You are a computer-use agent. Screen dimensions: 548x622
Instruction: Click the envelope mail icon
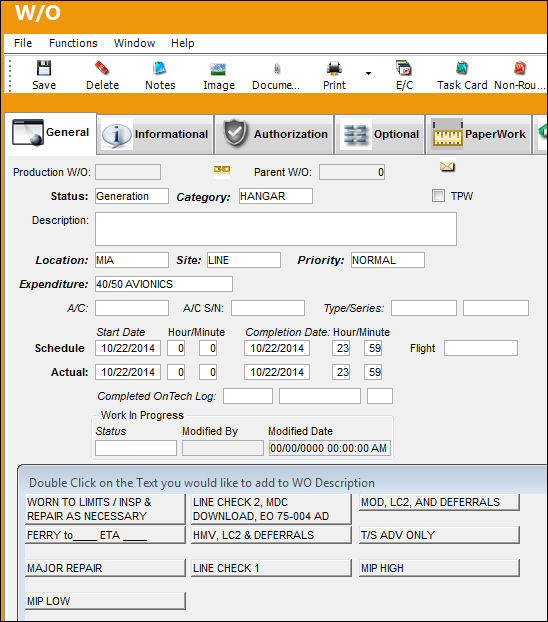[447, 166]
